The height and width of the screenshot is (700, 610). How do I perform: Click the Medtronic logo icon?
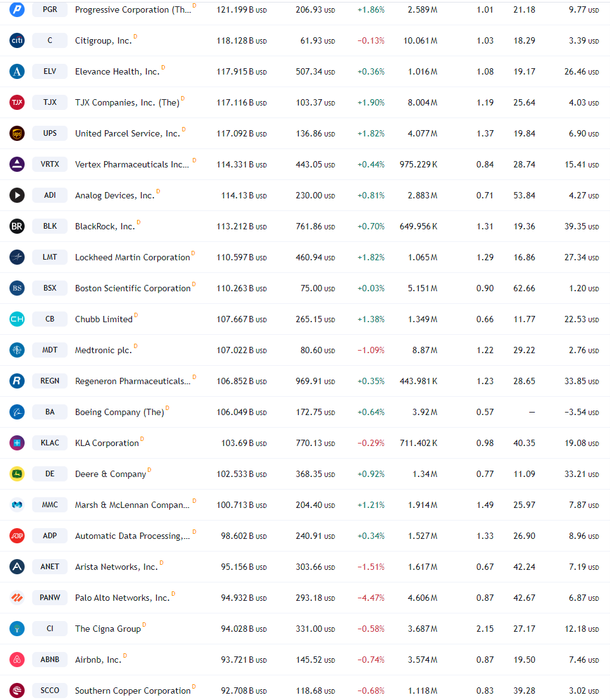pyautogui.click(x=17, y=350)
